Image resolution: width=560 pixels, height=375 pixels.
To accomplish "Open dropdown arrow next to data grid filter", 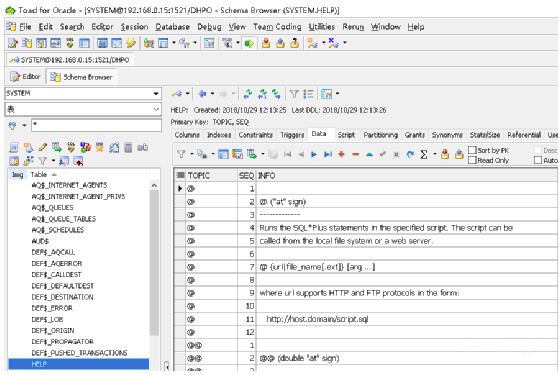I will 191,154.
